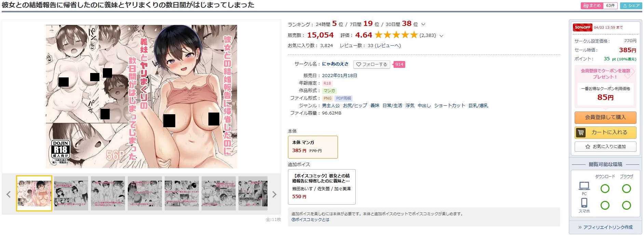Click the シェア share button
The height and width of the screenshot is (236, 644).
pos(631,6)
